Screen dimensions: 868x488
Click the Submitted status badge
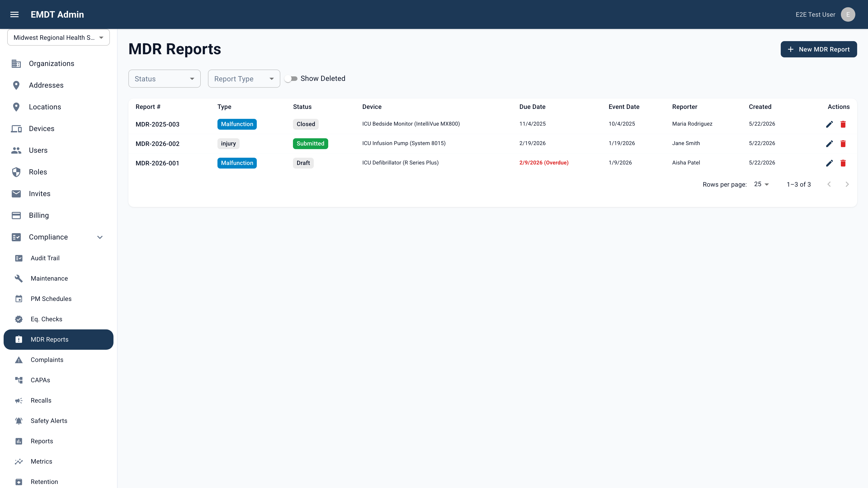(x=310, y=144)
